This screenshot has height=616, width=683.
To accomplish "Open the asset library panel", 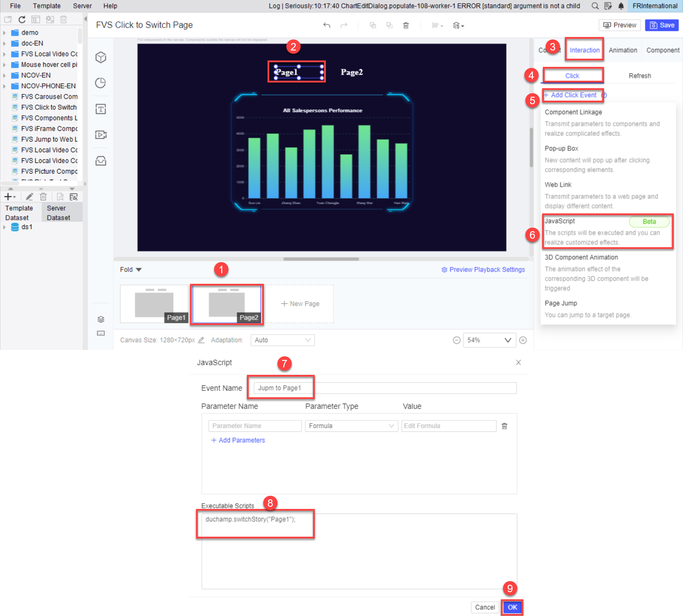I will [x=101, y=161].
